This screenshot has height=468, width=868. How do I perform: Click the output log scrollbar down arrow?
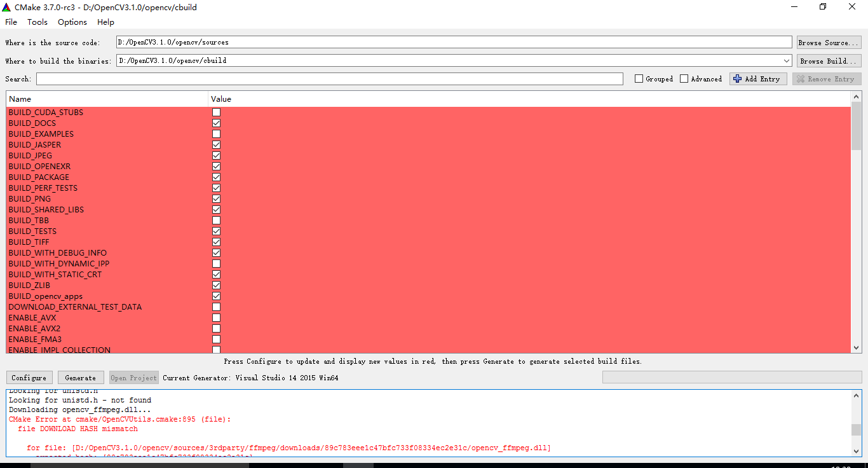pyautogui.click(x=856, y=450)
